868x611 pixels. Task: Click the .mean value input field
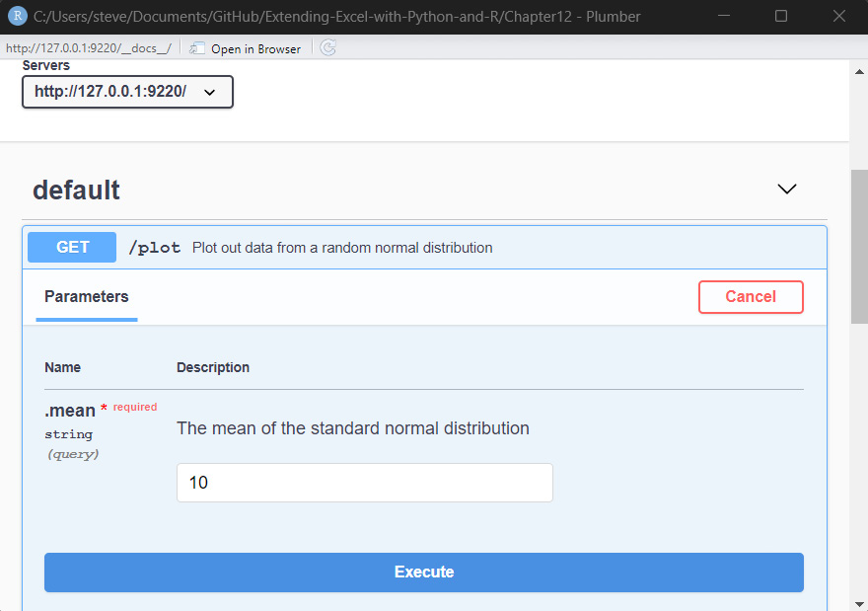tap(365, 483)
